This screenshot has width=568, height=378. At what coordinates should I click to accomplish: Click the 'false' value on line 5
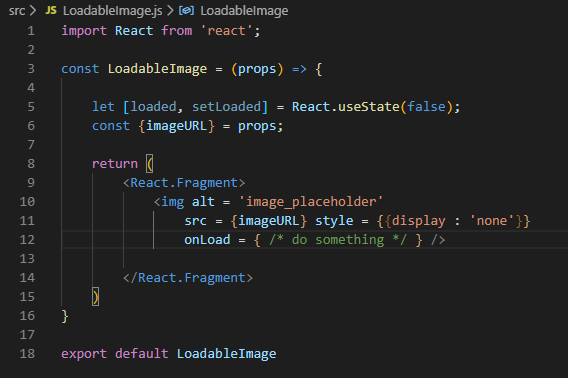(426, 107)
